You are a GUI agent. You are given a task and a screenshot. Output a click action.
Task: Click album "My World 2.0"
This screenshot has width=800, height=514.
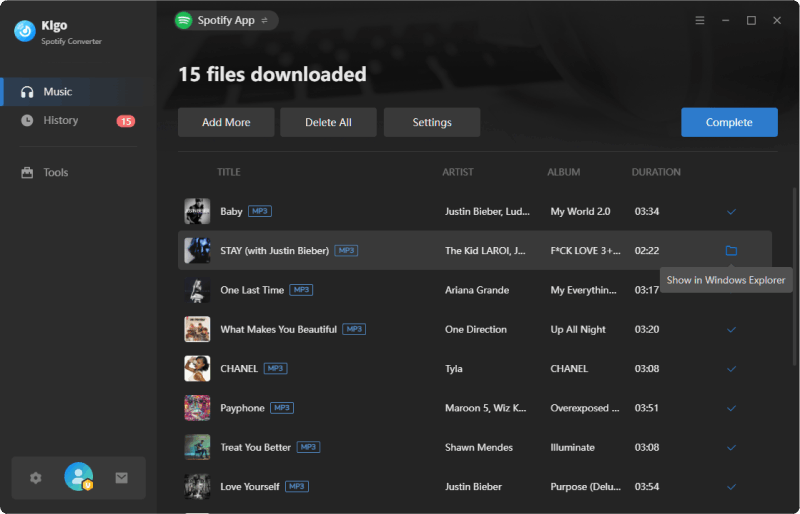(580, 211)
